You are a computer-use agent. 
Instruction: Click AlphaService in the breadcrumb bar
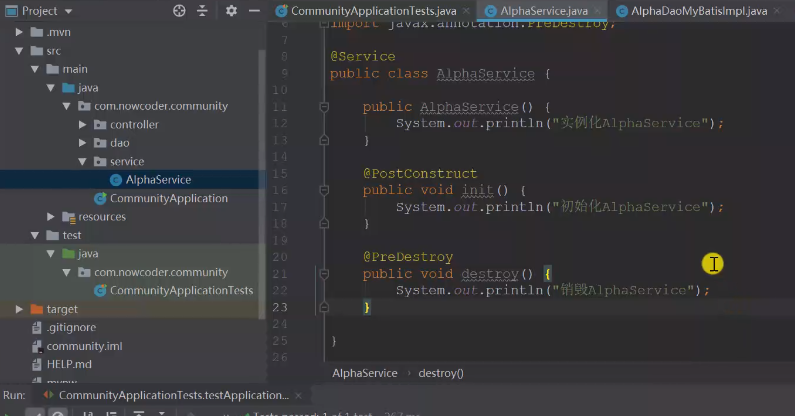[x=365, y=373]
